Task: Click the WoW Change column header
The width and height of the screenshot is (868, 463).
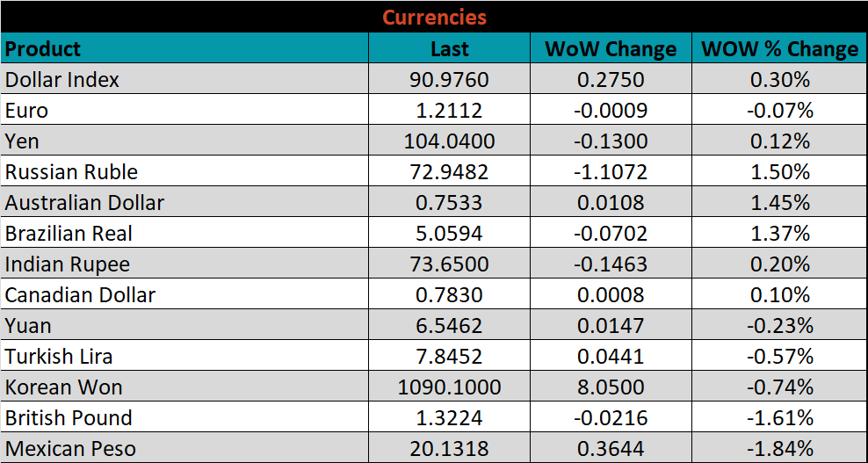Action: click(611, 49)
